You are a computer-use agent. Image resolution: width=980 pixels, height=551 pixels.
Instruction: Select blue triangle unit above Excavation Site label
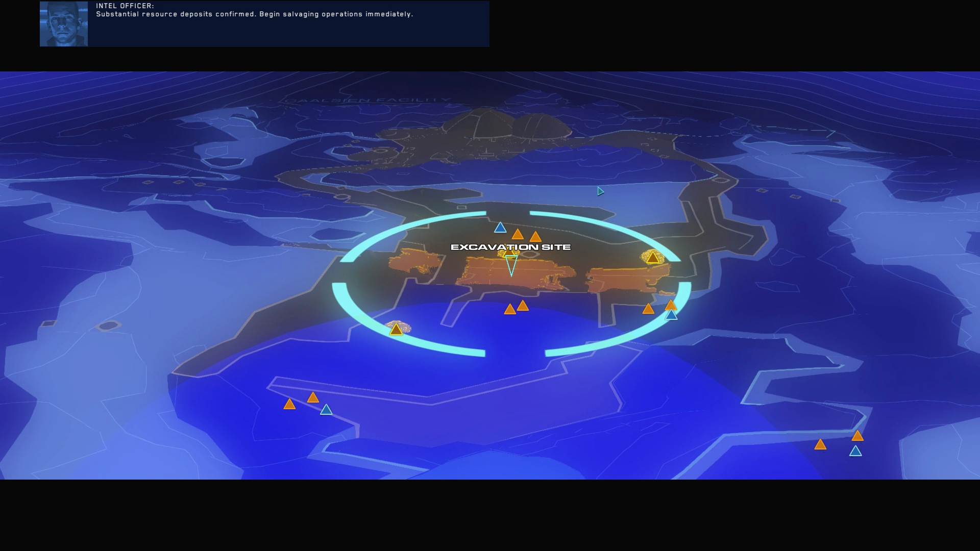coord(500,228)
